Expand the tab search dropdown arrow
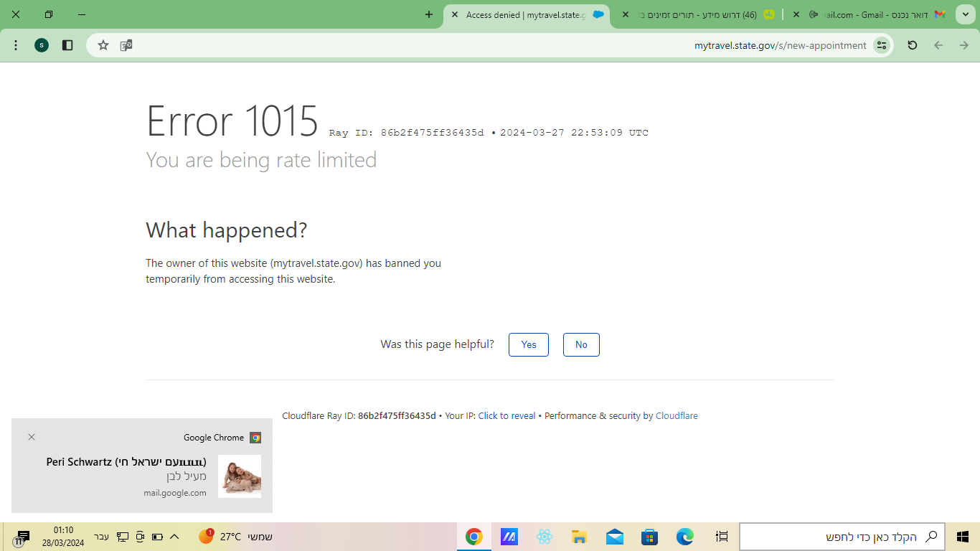The width and height of the screenshot is (980, 551). tap(965, 14)
